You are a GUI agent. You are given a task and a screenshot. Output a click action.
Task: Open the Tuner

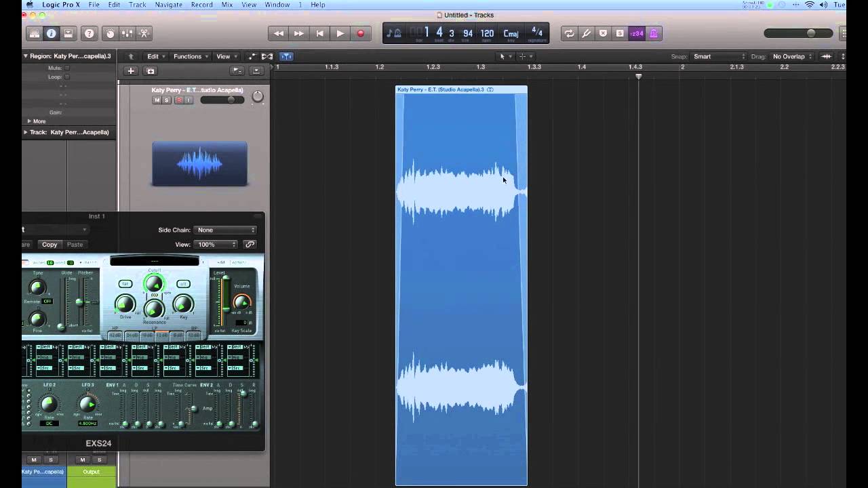(587, 33)
